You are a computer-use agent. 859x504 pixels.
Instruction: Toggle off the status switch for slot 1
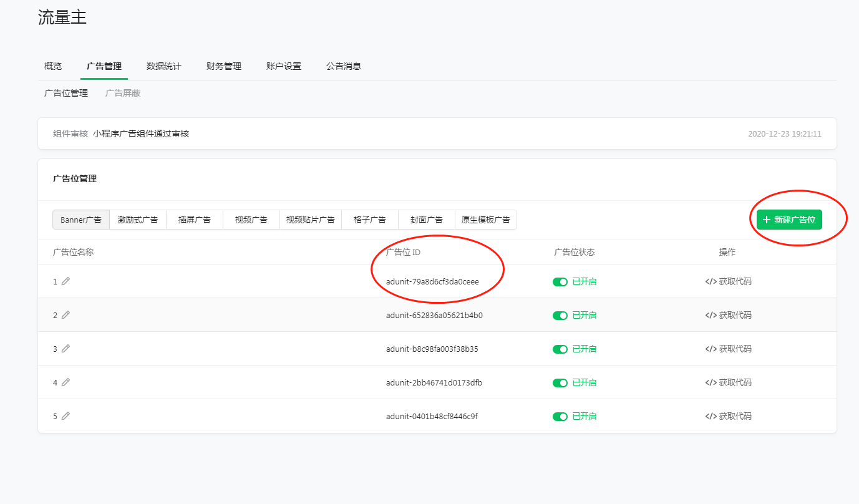point(560,281)
